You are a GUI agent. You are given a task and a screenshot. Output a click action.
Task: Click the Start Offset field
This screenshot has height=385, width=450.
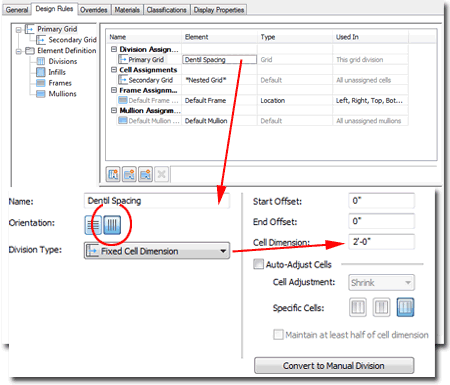[x=381, y=201]
